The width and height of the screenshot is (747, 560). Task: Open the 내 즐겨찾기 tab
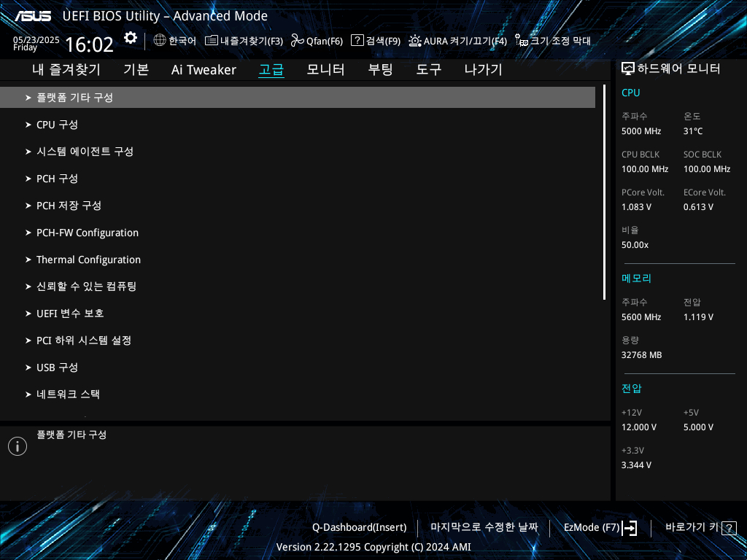(x=66, y=69)
